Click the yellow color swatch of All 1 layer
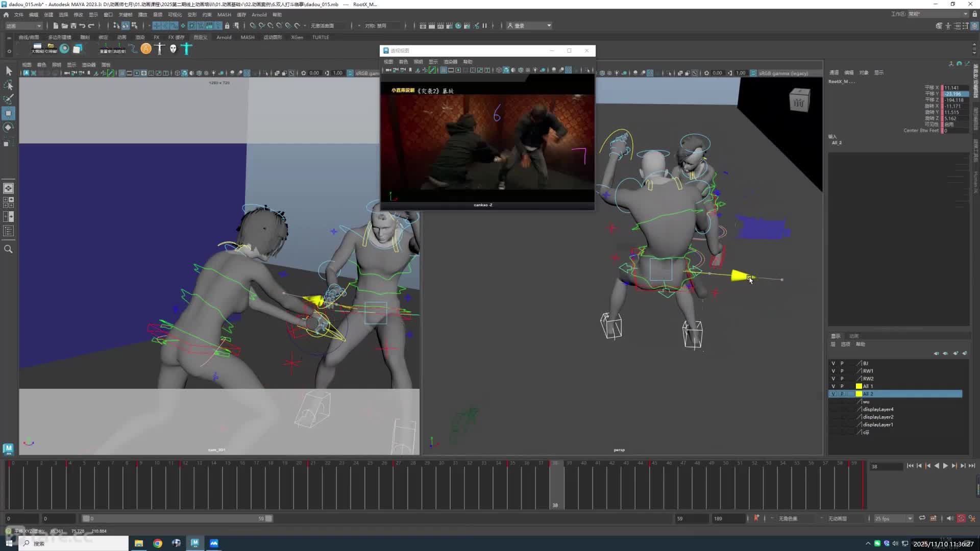The width and height of the screenshot is (980, 551). [x=859, y=386]
